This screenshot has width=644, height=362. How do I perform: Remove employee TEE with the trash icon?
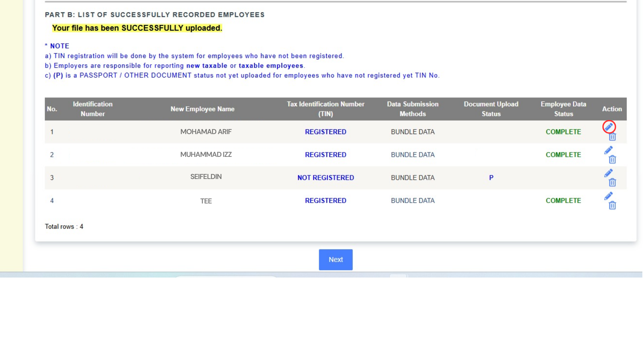coord(612,205)
